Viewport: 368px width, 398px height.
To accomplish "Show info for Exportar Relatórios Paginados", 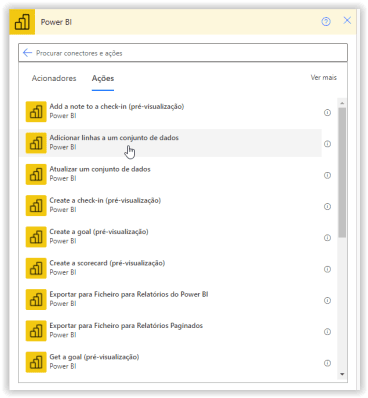I will [327, 332].
